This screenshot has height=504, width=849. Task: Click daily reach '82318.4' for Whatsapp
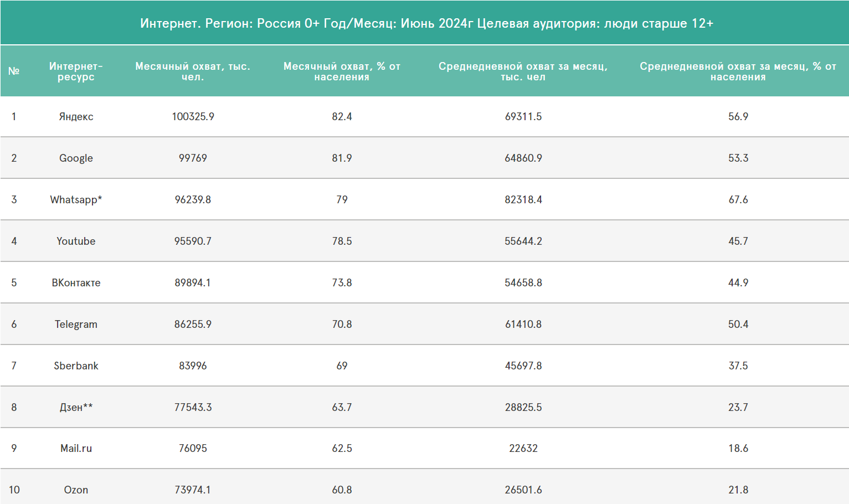tap(523, 199)
